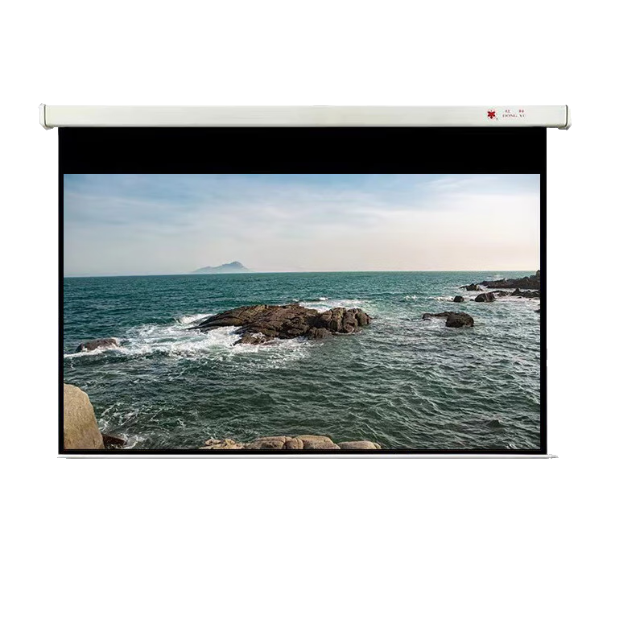Click the distant island on the horizon

click(x=222, y=266)
